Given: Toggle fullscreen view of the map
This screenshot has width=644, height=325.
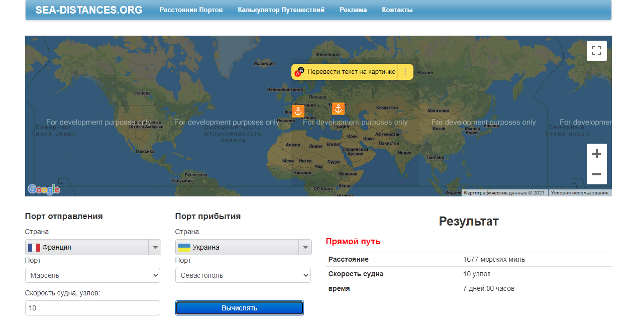Looking at the screenshot, I should point(596,51).
